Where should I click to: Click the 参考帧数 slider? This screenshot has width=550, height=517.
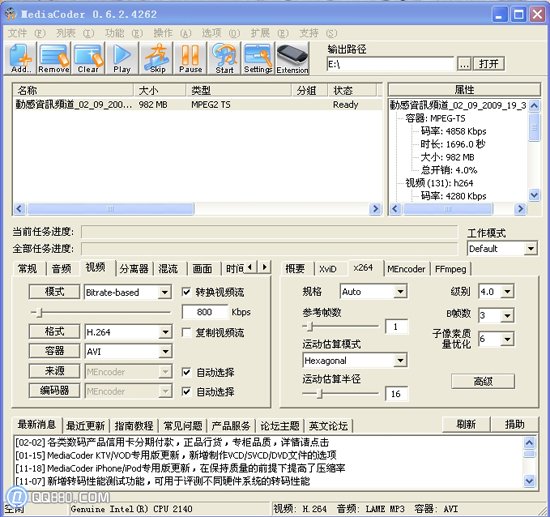pos(340,327)
